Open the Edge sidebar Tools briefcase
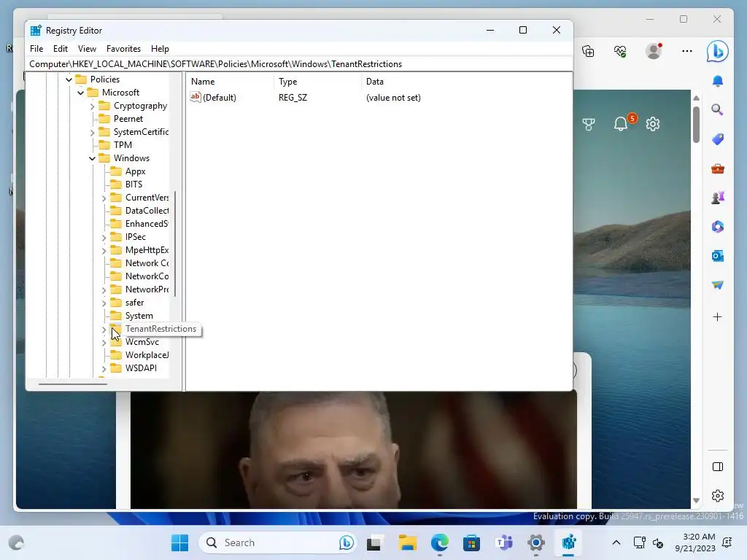The height and width of the screenshot is (560, 747). 718,168
